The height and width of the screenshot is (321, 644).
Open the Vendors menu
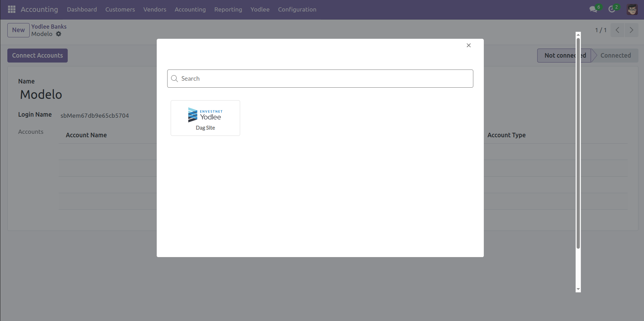click(x=155, y=9)
